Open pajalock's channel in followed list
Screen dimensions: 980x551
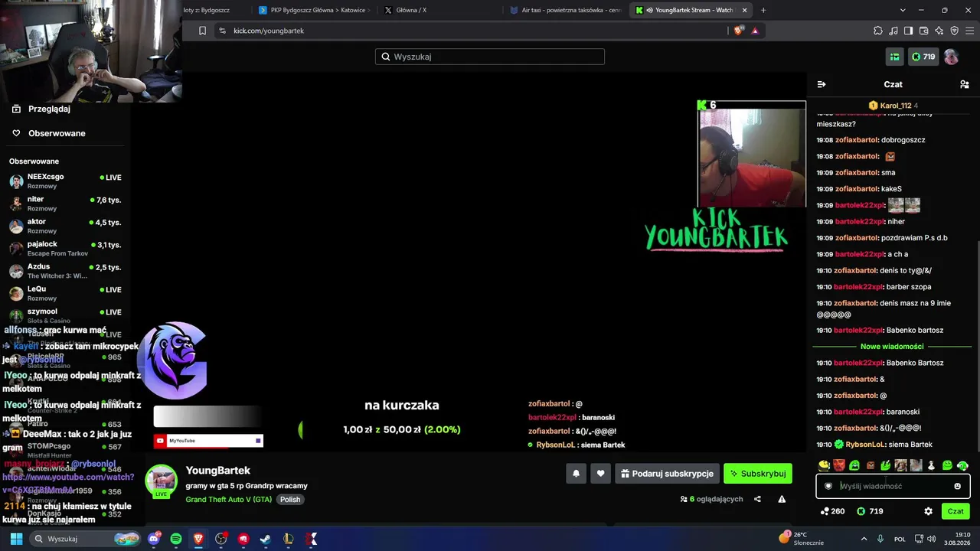point(65,248)
